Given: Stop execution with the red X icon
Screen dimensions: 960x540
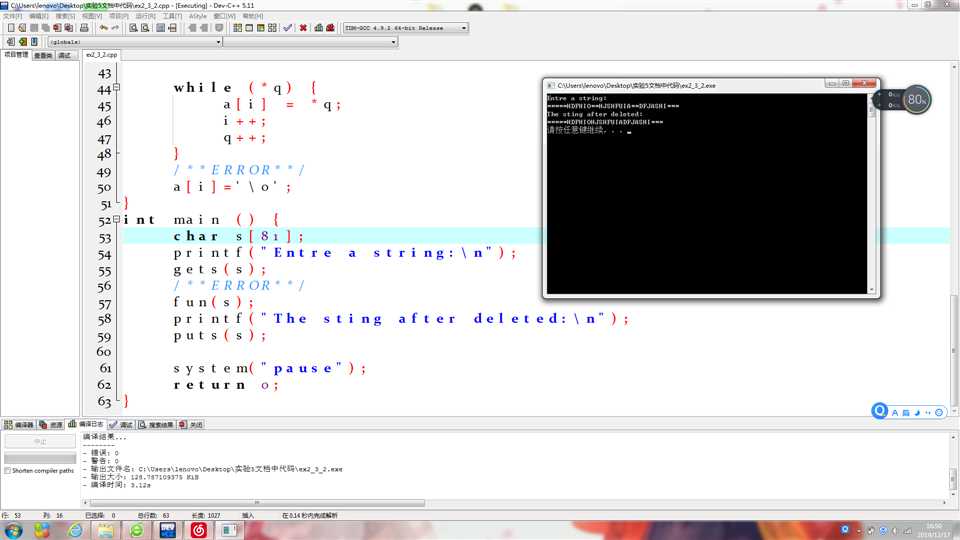Looking at the screenshot, I should [303, 28].
